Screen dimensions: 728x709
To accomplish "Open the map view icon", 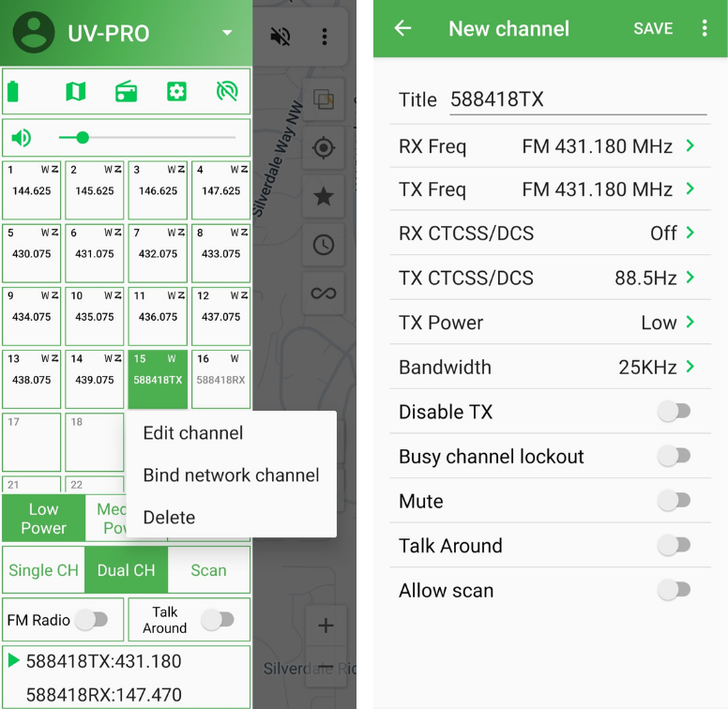I will point(75,91).
